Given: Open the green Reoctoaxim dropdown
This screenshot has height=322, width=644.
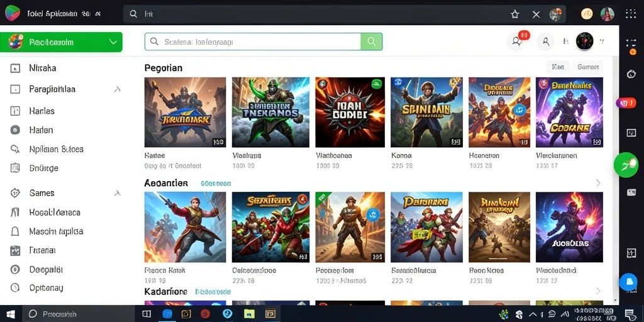Looking at the screenshot, I should (x=61, y=42).
